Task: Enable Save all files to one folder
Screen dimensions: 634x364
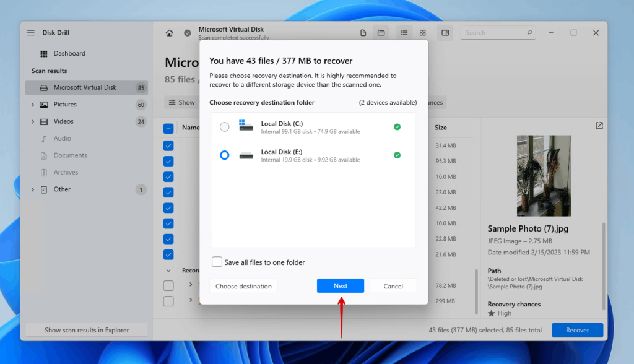Action: point(217,262)
